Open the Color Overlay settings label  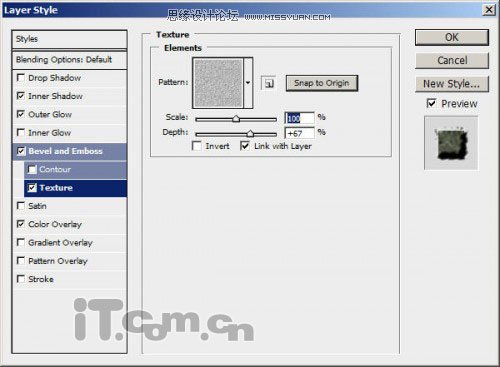[55, 224]
